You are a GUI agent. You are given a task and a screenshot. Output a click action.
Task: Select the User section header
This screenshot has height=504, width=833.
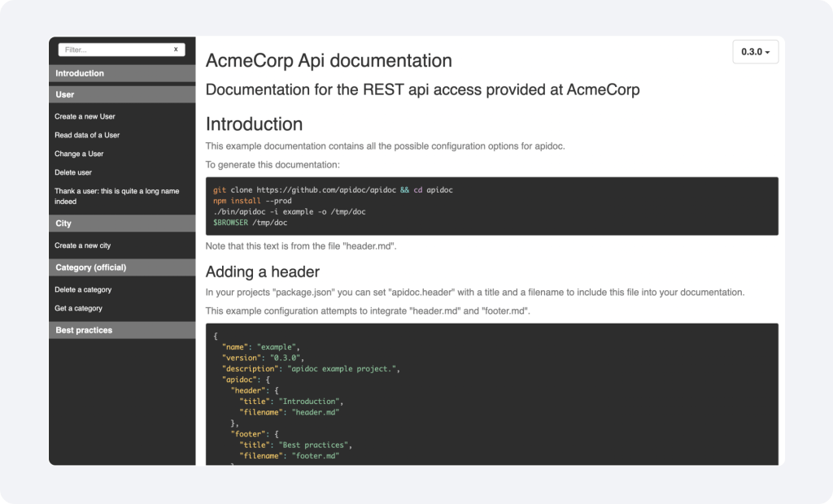tap(122, 94)
